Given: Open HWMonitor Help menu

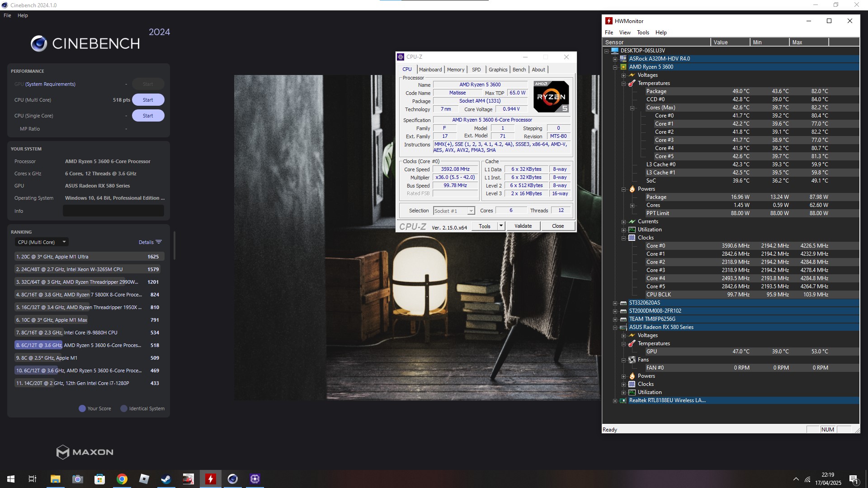Looking at the screenshot, I should coord(661,33).
